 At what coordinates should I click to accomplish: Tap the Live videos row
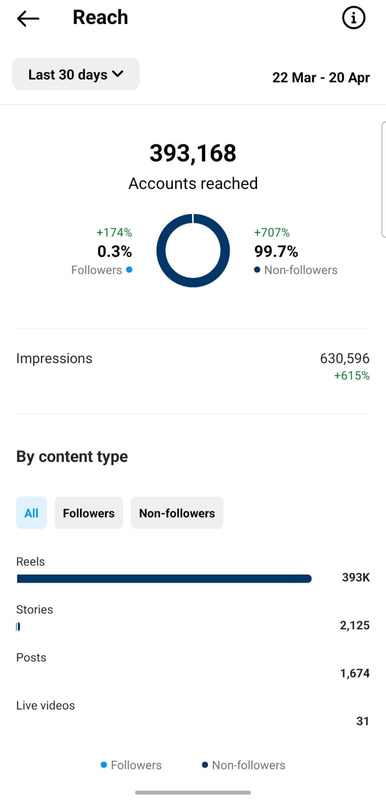pyautogui.click(x=193, y=713)
